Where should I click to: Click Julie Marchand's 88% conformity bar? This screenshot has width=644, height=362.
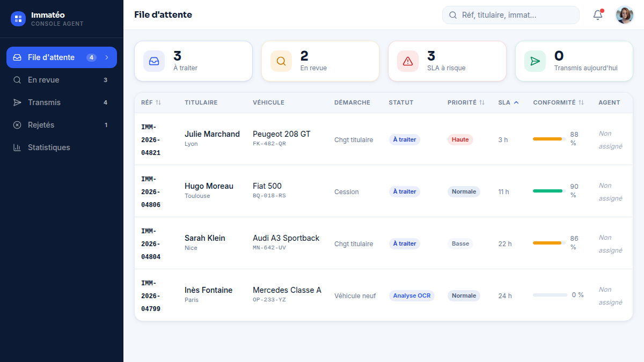coord(549,139)
